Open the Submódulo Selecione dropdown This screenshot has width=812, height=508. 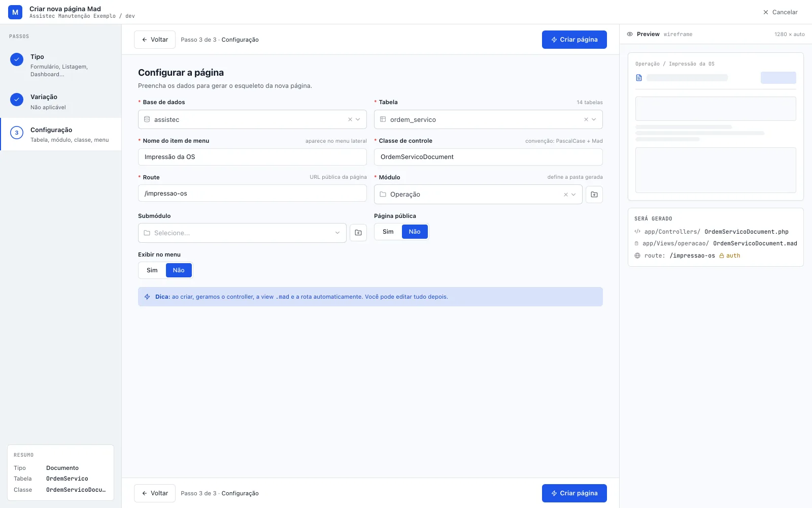[242, 233]
